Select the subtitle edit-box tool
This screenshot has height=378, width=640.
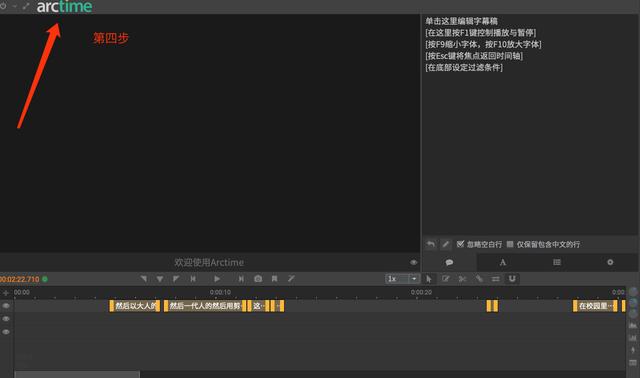click(446, 279)
